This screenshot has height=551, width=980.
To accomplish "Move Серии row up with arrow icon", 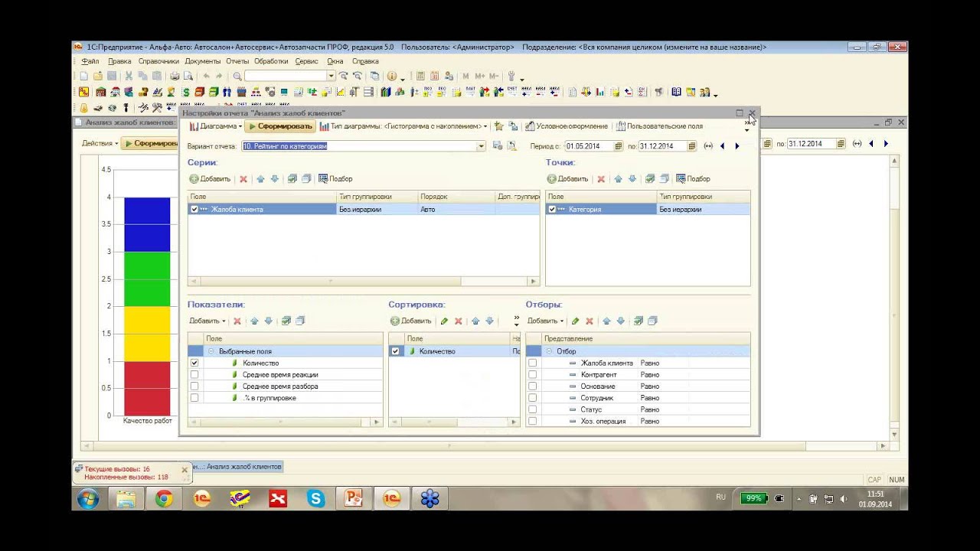I will point(260,179).
